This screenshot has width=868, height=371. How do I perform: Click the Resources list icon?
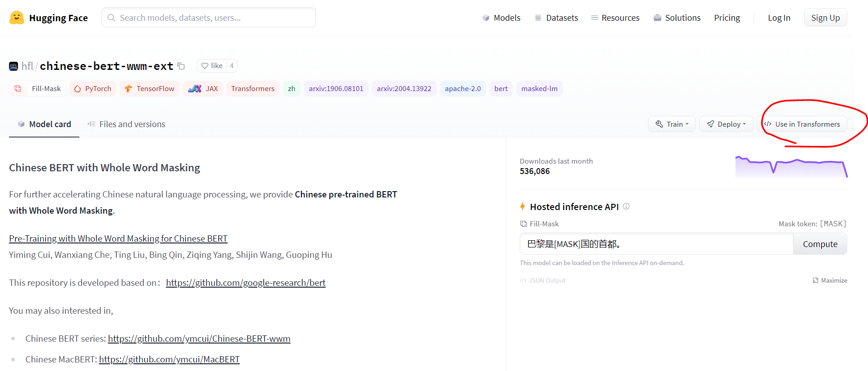(x=594, y=18)
